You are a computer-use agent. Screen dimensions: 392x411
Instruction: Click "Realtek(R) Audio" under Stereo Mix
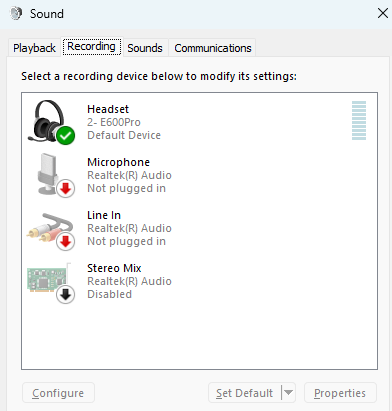tap(129, 281)
